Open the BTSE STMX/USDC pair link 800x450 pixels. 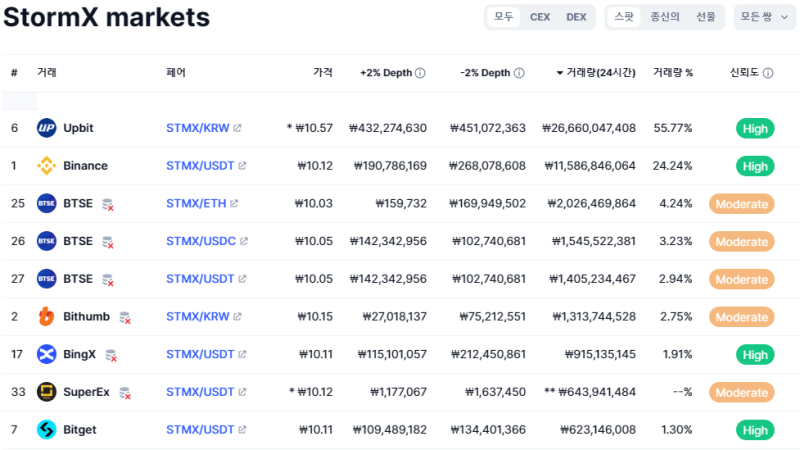point(201,241)
